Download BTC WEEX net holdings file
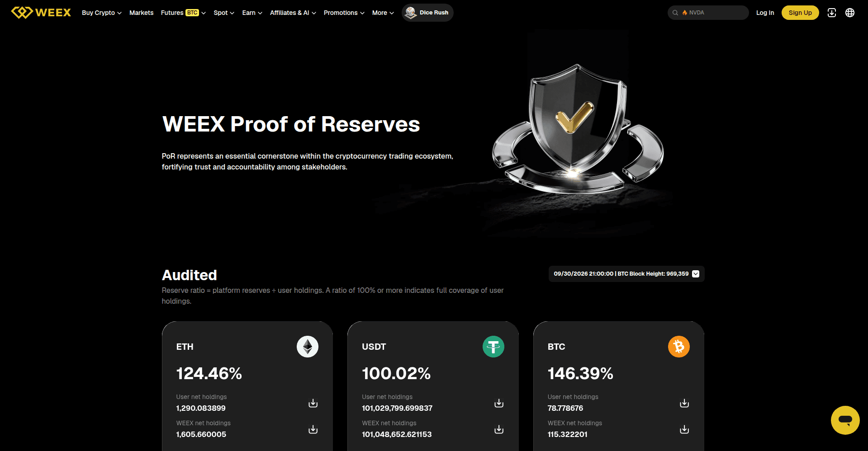The height and width of the screenshot is (451, 868). click(x=684, y=429)
